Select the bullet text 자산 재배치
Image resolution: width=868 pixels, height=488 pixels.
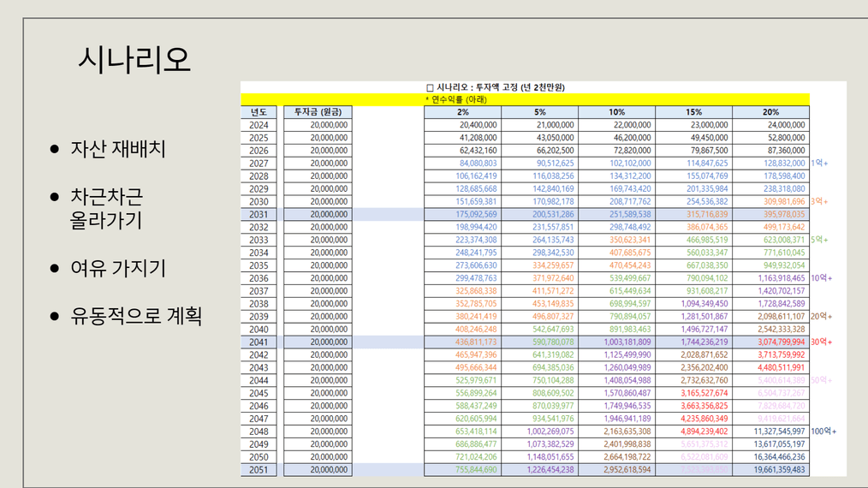[118, 148]
